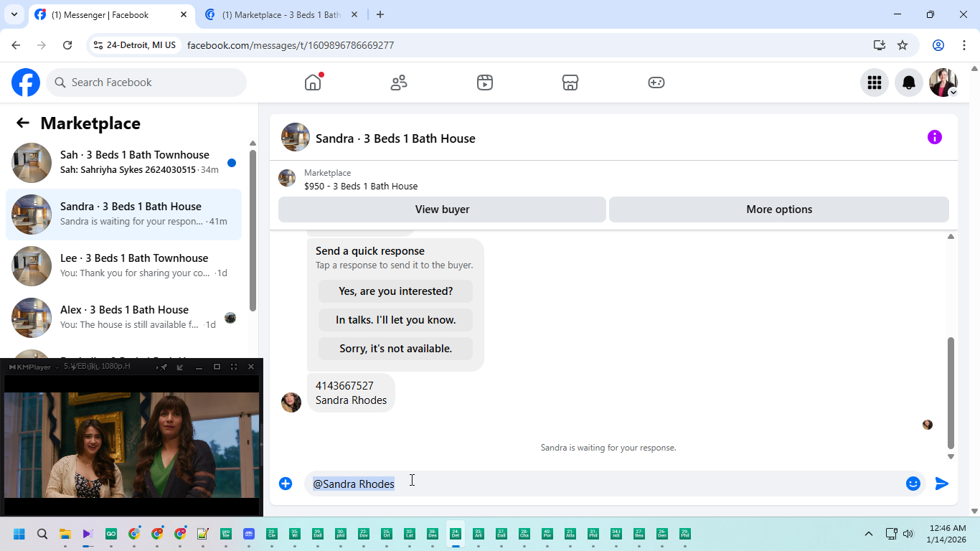
Task: Open Facebook home feed icon
Action: pyautogui.click(x=313, y=83)
